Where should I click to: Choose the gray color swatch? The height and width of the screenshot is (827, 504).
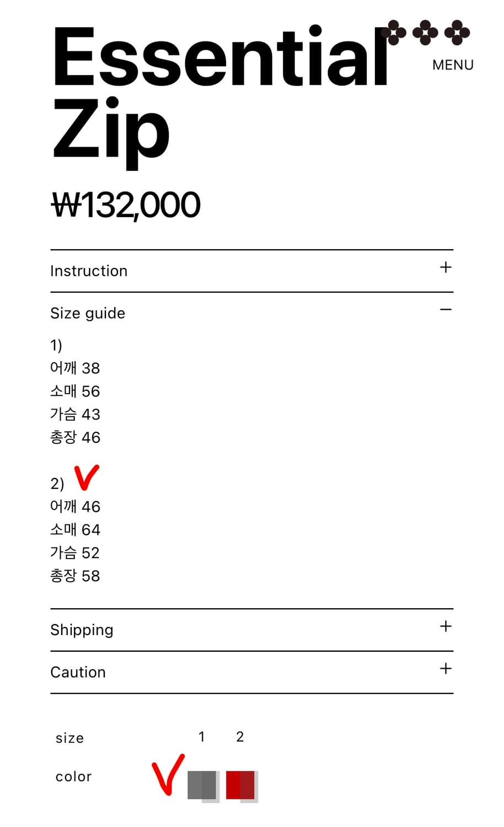202,786
